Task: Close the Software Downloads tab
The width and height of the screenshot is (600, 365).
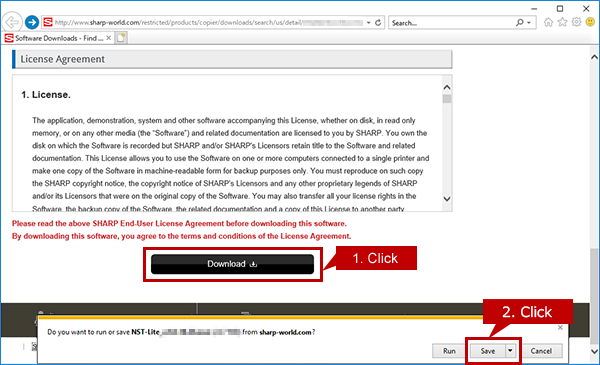Action: tap(109, 38)
